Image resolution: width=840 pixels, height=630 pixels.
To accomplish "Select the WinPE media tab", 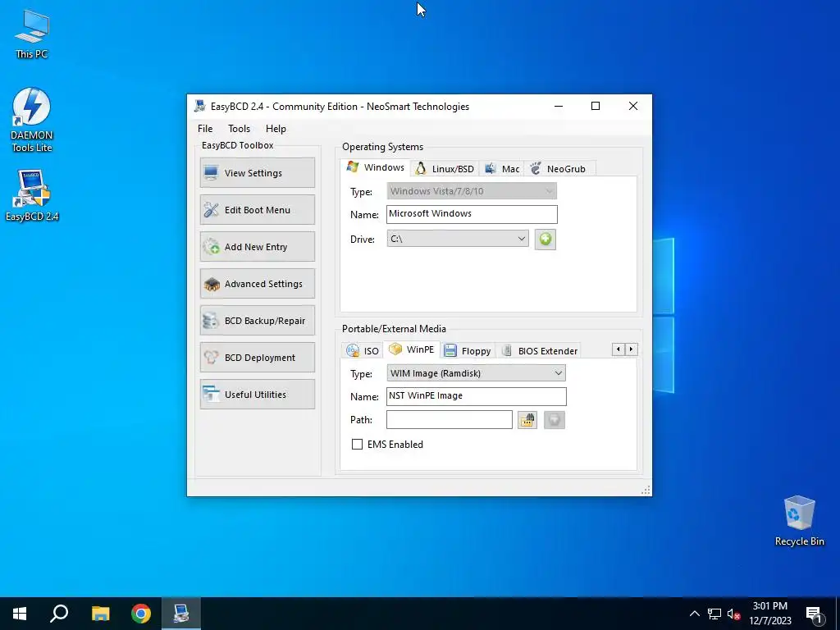I will click(x=412, y=349).
